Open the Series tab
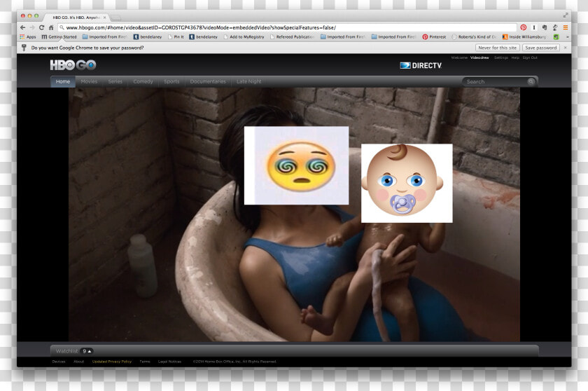The image size is (588, 391). pyautogui.click(x=115, y=81)
